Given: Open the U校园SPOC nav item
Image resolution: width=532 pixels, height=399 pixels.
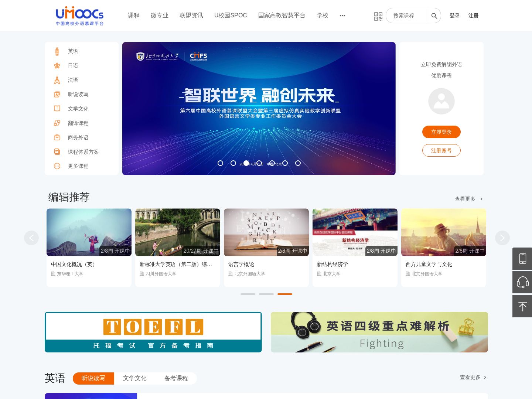Looking at the screenshot, I should click(231, 16).
